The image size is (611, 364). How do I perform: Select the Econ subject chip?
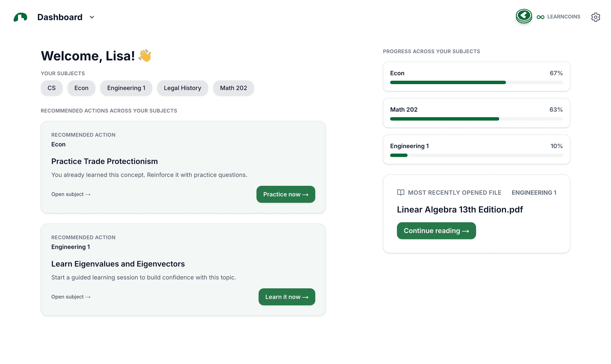[81, 88]
